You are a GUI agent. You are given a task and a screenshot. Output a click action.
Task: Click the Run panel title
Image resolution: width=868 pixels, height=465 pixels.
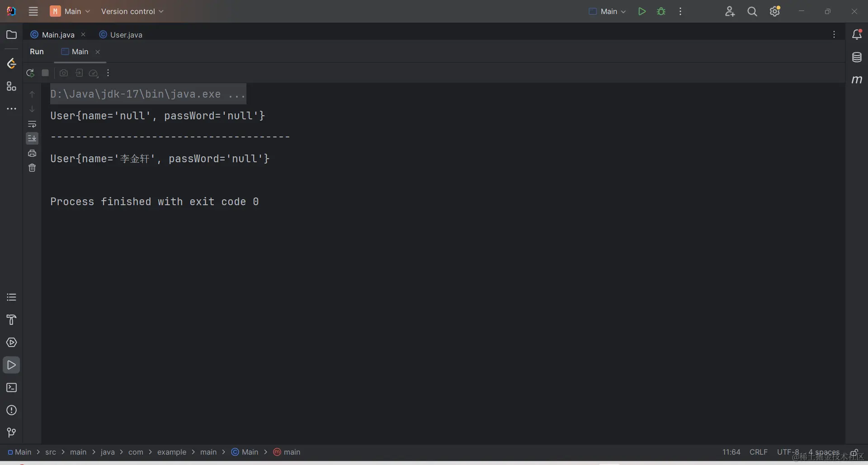coord(37,52)
